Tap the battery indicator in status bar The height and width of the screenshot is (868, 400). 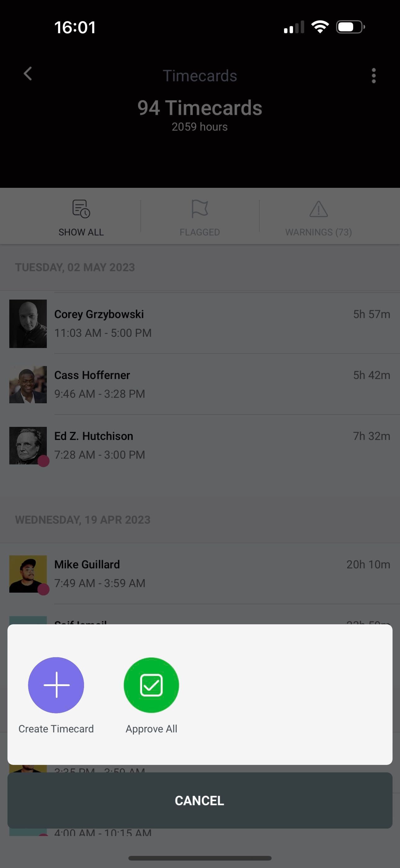click(x=350, y=27)
